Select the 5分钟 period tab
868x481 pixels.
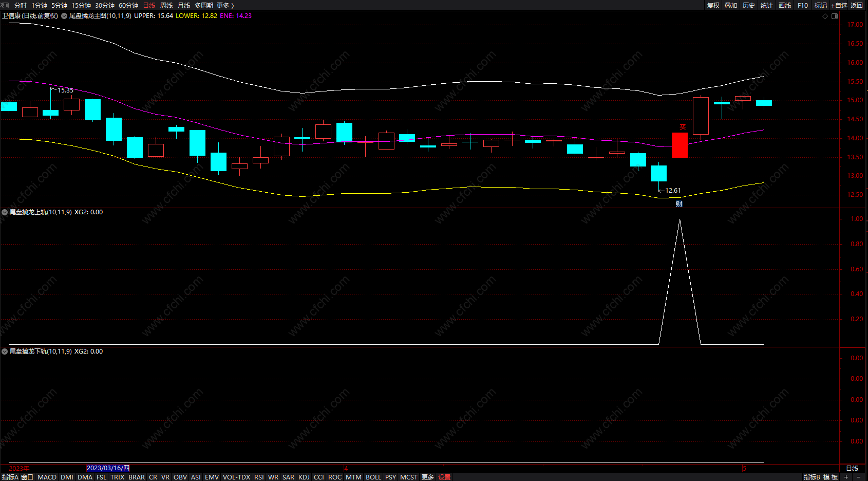pyautogui.click(x=60, y=6)
